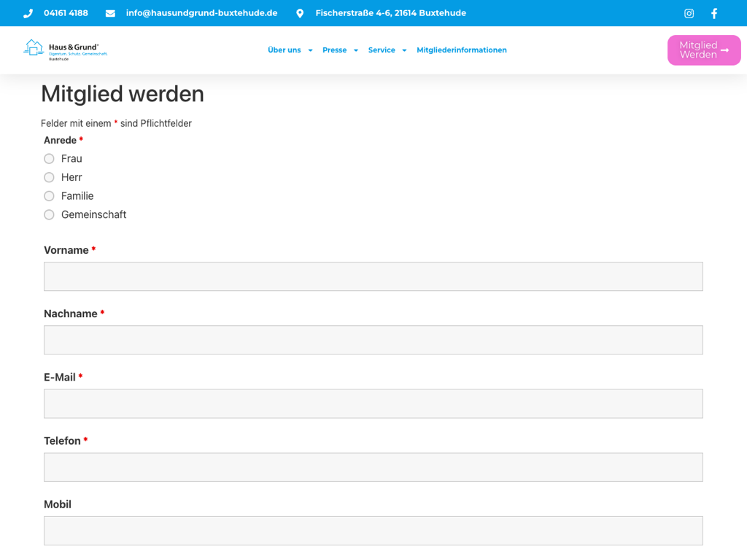Click email info@hausundgrund-buxtehude.de
Screen dimensions: 747x560
pos(201,13)
